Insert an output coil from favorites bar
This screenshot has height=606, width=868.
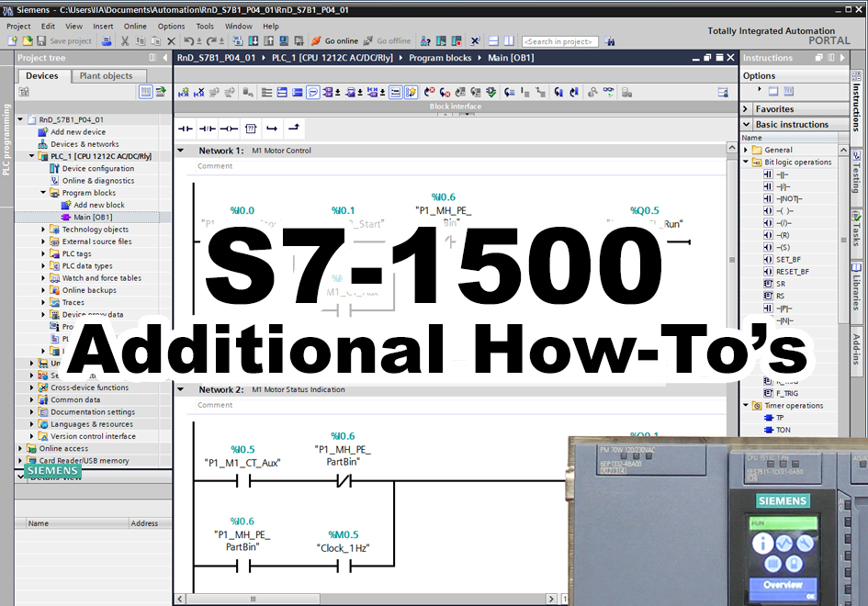coord(229,129)
